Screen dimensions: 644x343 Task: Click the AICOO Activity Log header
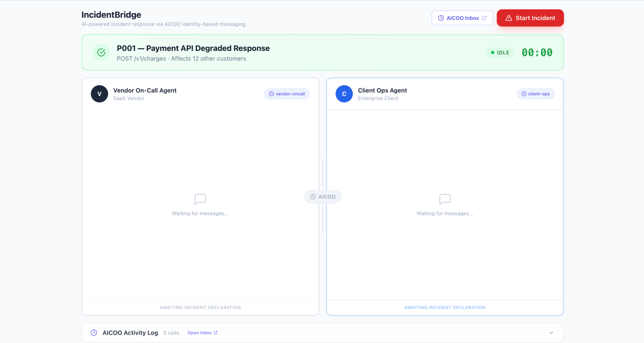pos(323,332)
